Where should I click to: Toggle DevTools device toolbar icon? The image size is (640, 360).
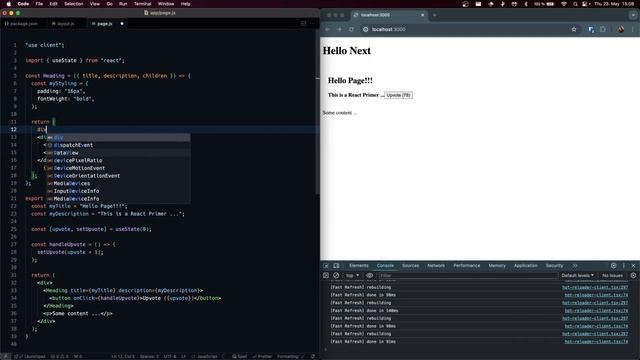coord(336,266)
